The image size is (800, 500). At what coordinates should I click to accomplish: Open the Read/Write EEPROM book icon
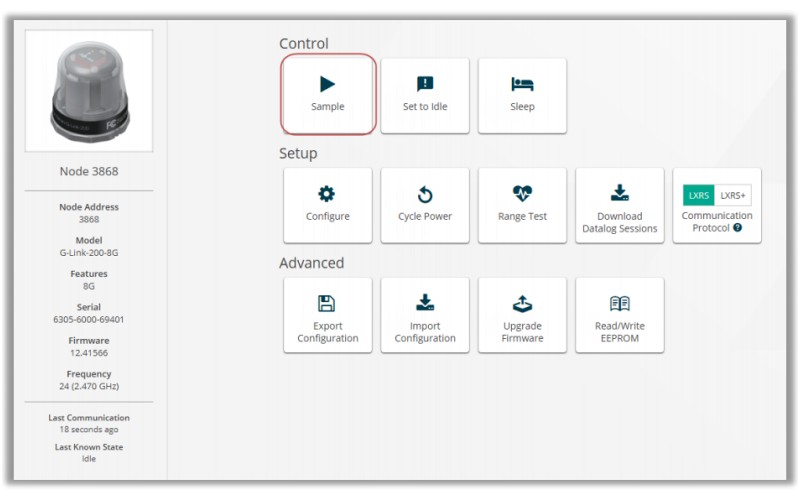[x=619, y=303]
